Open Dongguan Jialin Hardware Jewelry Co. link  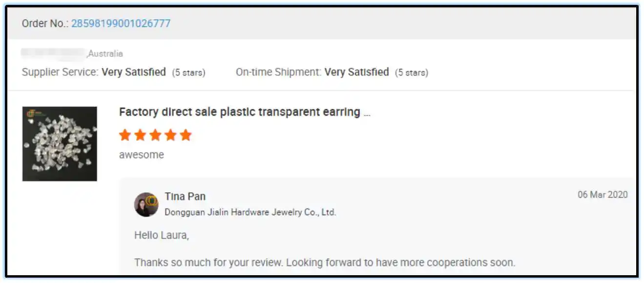250,212
